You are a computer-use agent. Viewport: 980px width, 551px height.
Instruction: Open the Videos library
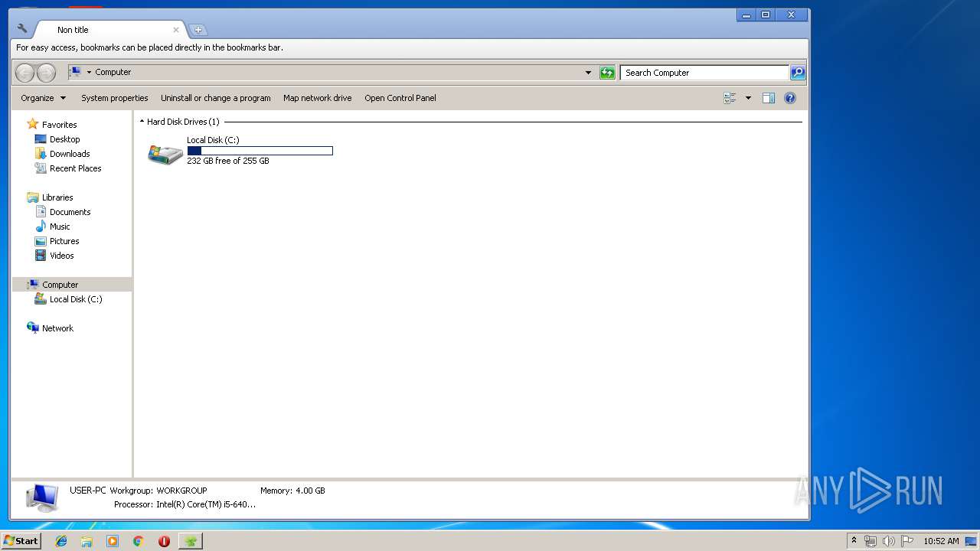pos(62,256)
